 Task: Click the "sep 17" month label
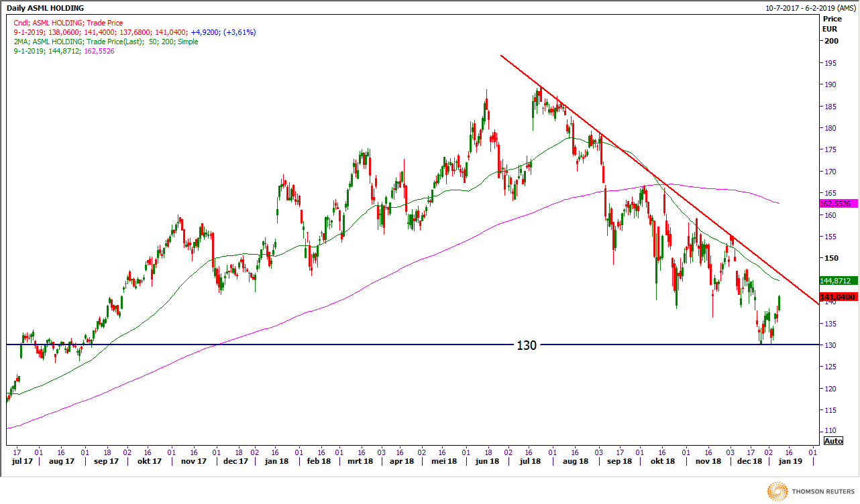pos(106,461)
